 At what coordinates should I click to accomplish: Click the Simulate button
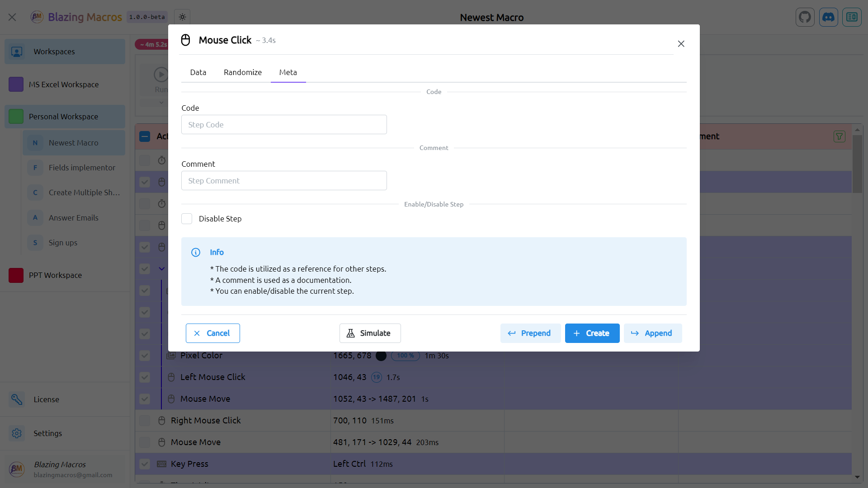pos(370,333)
